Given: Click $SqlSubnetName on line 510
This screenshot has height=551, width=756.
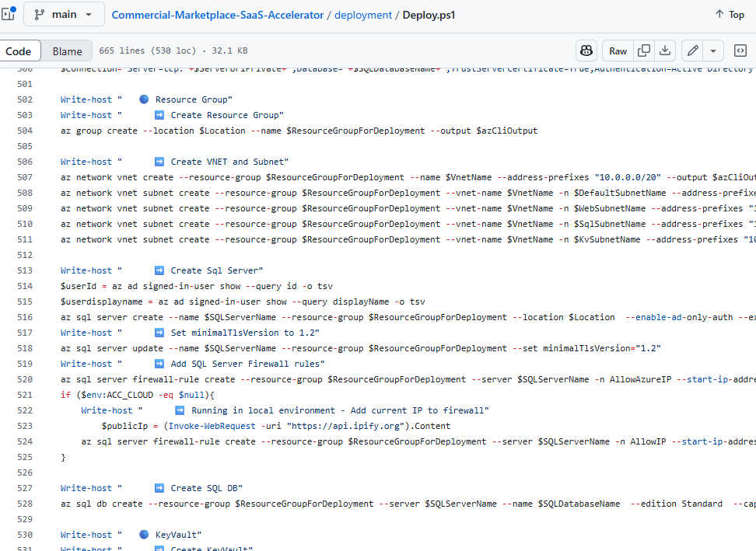Looking at the screenshot, I should point(610,224).
